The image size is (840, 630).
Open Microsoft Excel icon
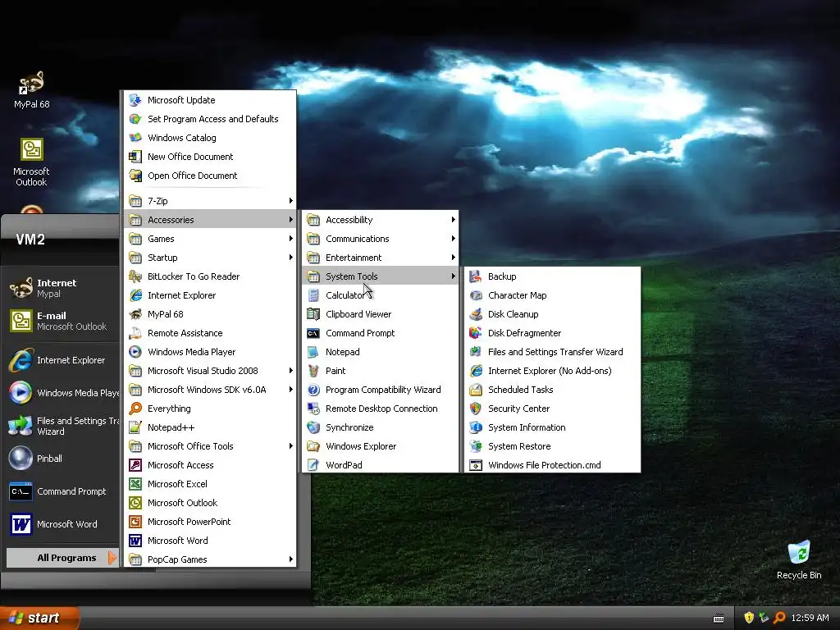(x=135, y=484)
